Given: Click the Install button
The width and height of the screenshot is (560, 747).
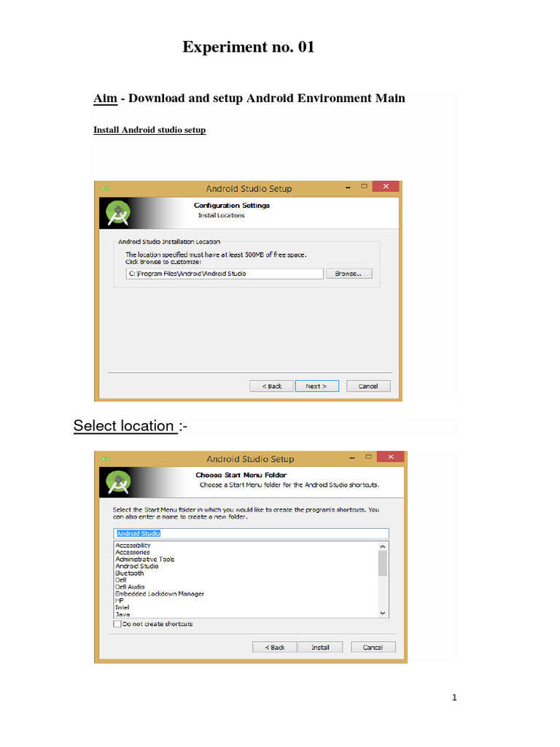Looking at the screenshot, I should 321,647.
